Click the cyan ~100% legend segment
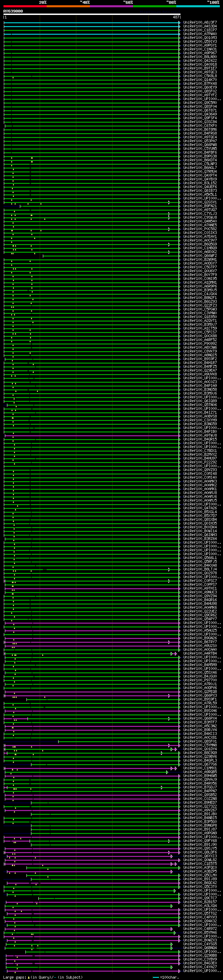 (198, 6)
